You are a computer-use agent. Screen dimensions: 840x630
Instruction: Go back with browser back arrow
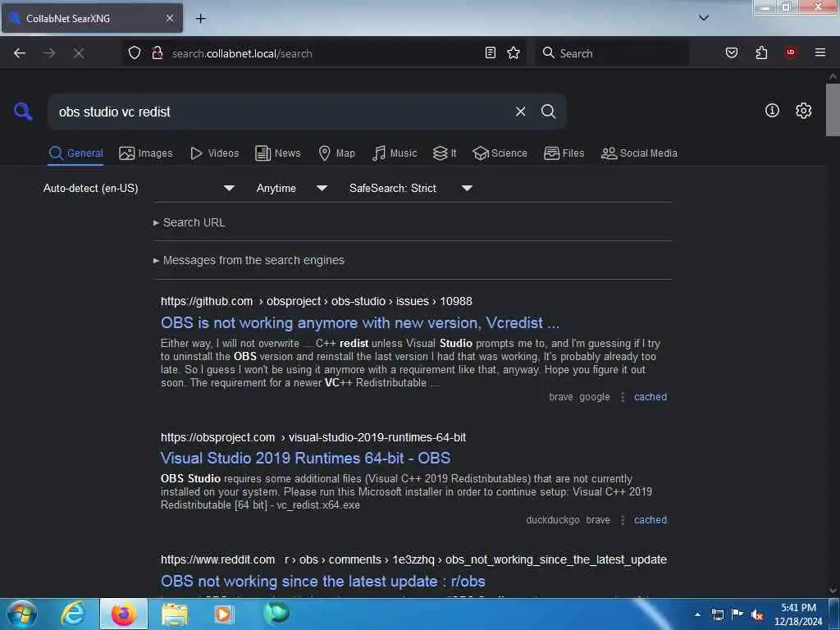[20, 53]
